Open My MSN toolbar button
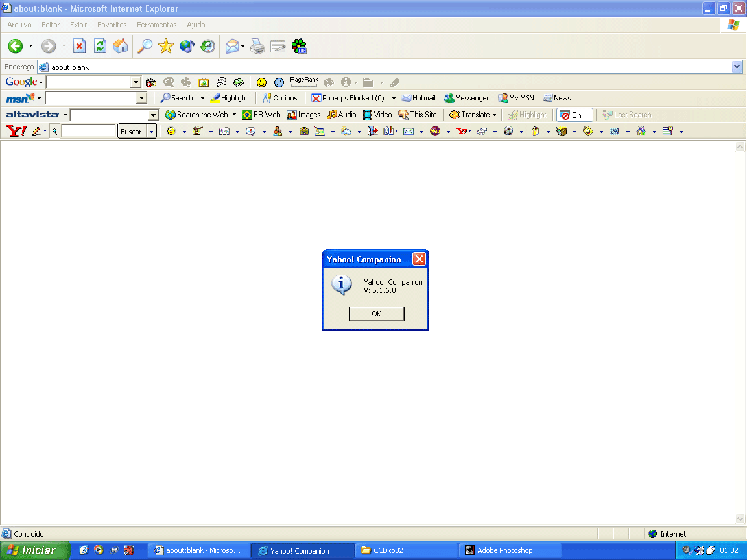 (516, 98)
